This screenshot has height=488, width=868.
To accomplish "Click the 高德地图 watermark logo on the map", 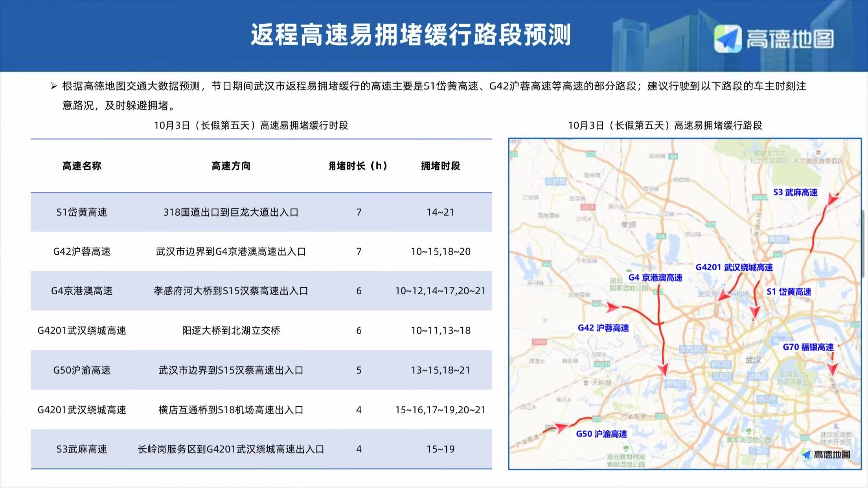I will point(826,454).
